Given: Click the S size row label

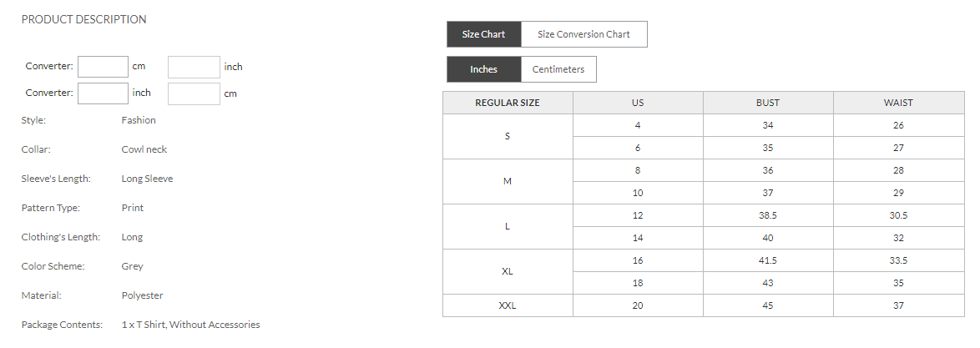Looking at the screenshot, I should tap(508, 136).
